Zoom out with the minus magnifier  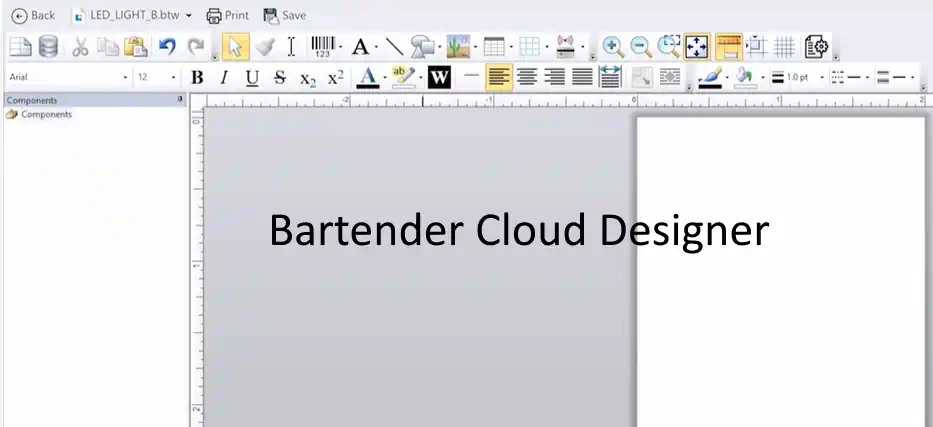[x=641, y=46]
